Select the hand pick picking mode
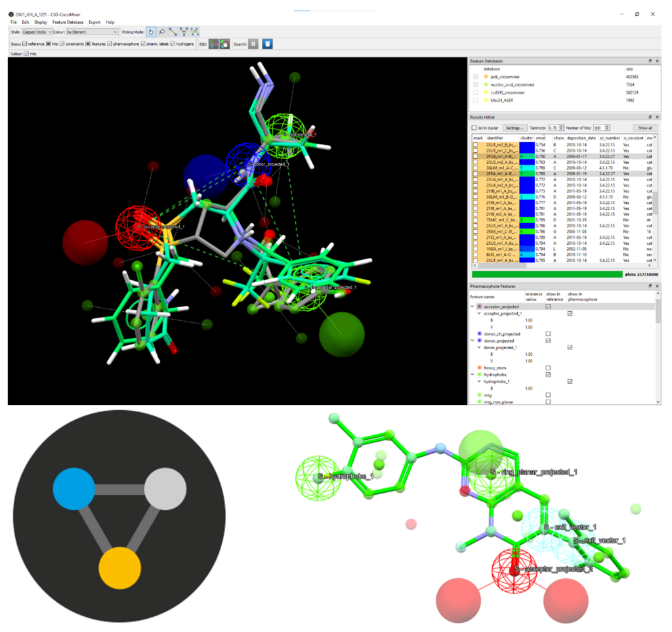672x632 pixels. click(x=151, y=32)
